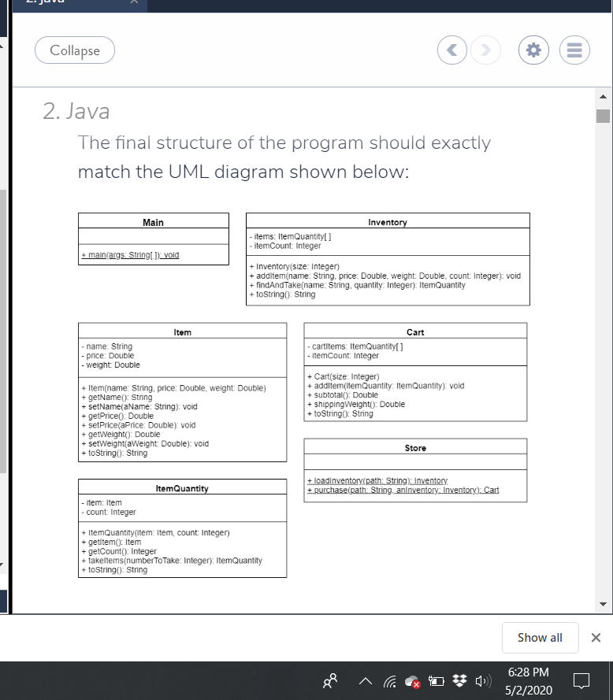Viewport: 613px width, 700px height.
Task: Click '+ addItem(itemQuantity: ItemQuantity): void' text
Action: click(x=386, y=386)
